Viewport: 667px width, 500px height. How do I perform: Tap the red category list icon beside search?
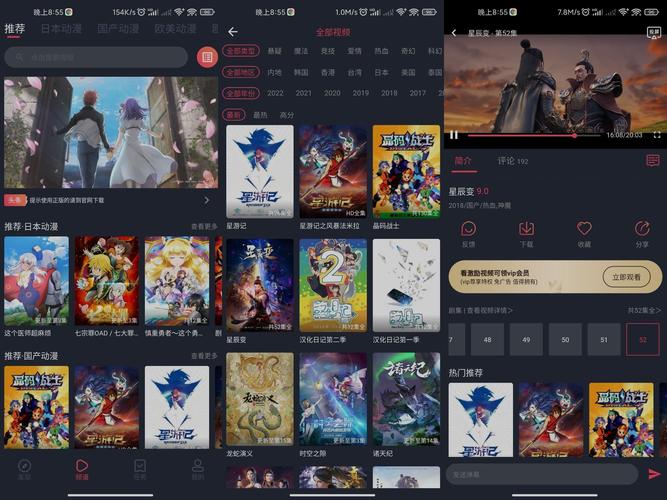(x=207, y=57)
